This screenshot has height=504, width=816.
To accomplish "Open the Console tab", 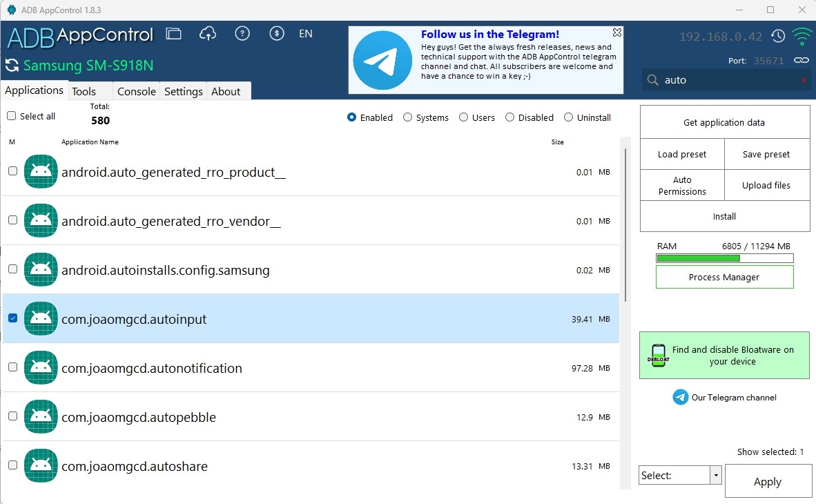I will point(137,91).
